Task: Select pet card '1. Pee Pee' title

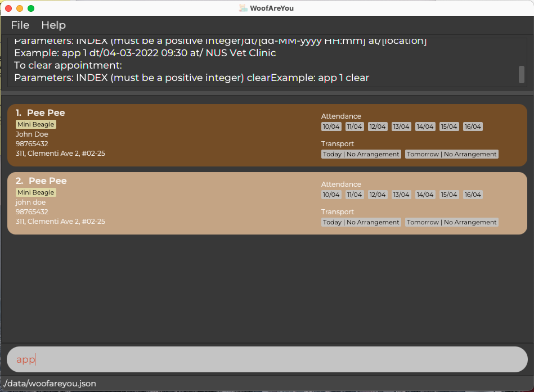Action: click(x=40, y=112)
